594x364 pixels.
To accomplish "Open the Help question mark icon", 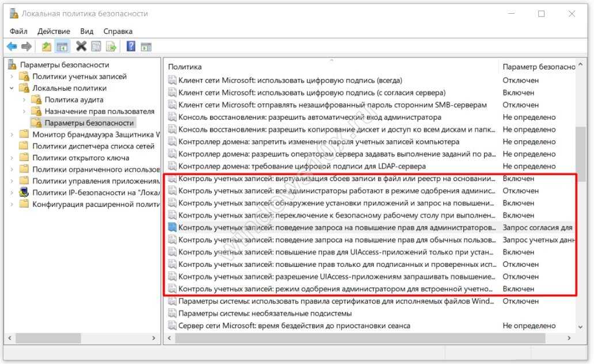I will 131,46.
